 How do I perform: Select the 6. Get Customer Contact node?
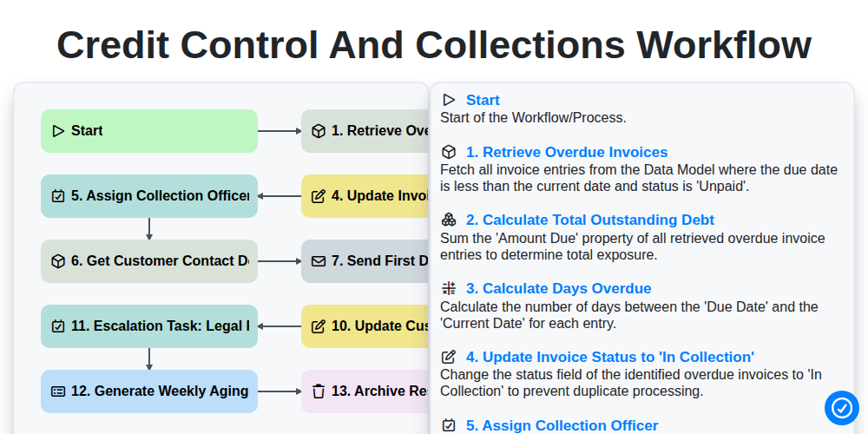[x=149, y=261]
